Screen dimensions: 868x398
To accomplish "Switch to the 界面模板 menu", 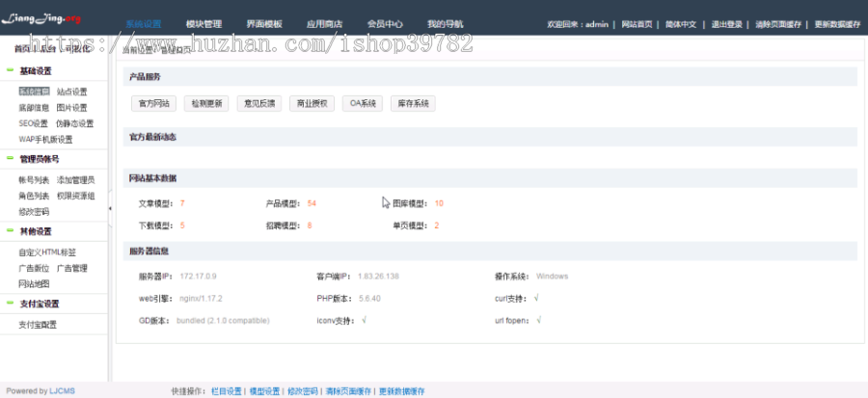I will pos(264,24).
